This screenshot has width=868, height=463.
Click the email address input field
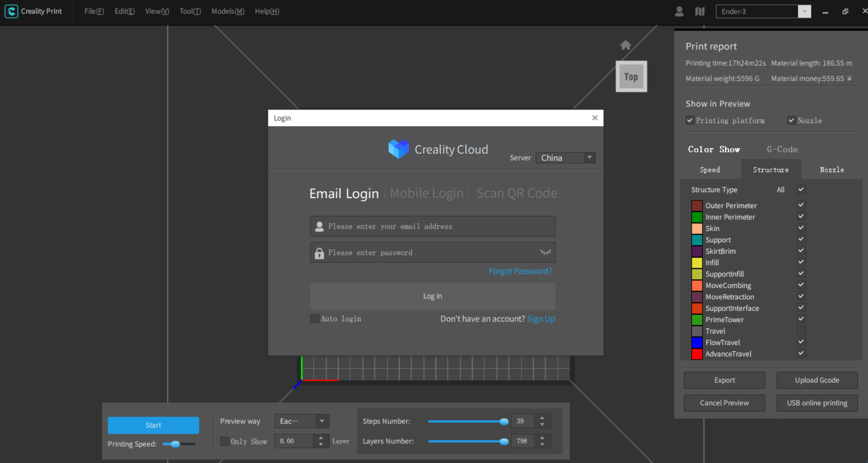pos(433,226)
